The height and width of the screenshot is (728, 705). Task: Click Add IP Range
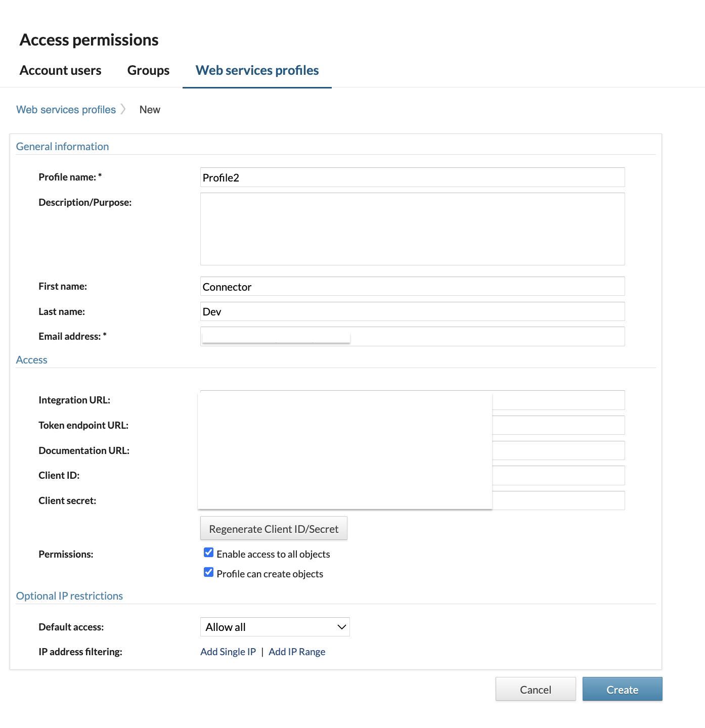[x=297, y=651]
